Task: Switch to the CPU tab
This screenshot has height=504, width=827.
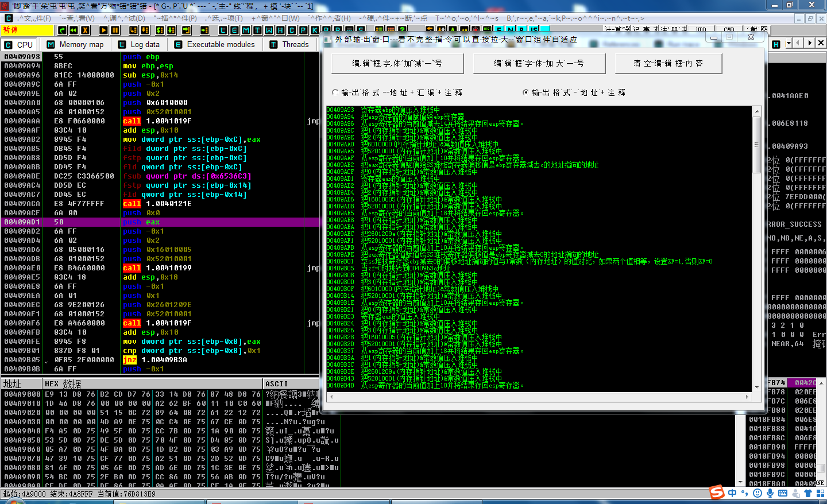Action: (x=20, y=44)
